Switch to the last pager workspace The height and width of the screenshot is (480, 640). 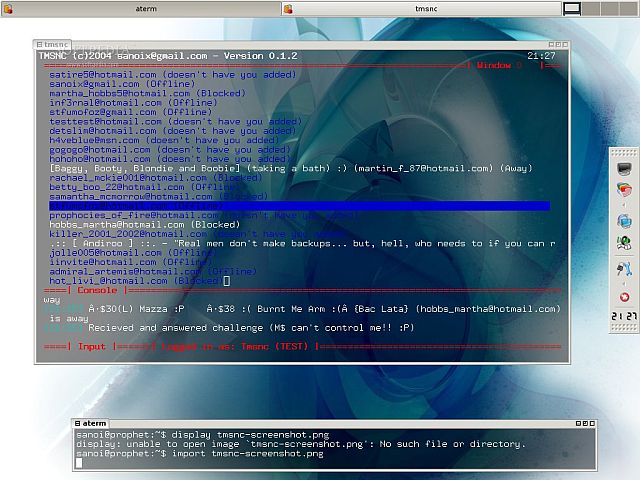pyautogui.click(x=629, y=8)
